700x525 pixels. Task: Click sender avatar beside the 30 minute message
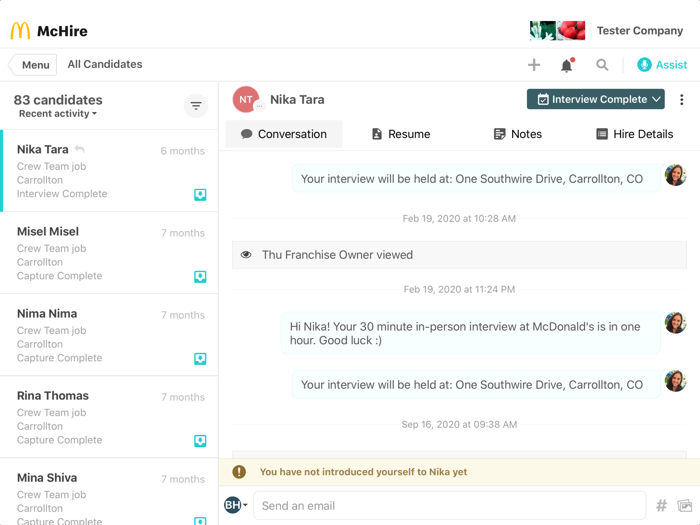coord(675,323)
